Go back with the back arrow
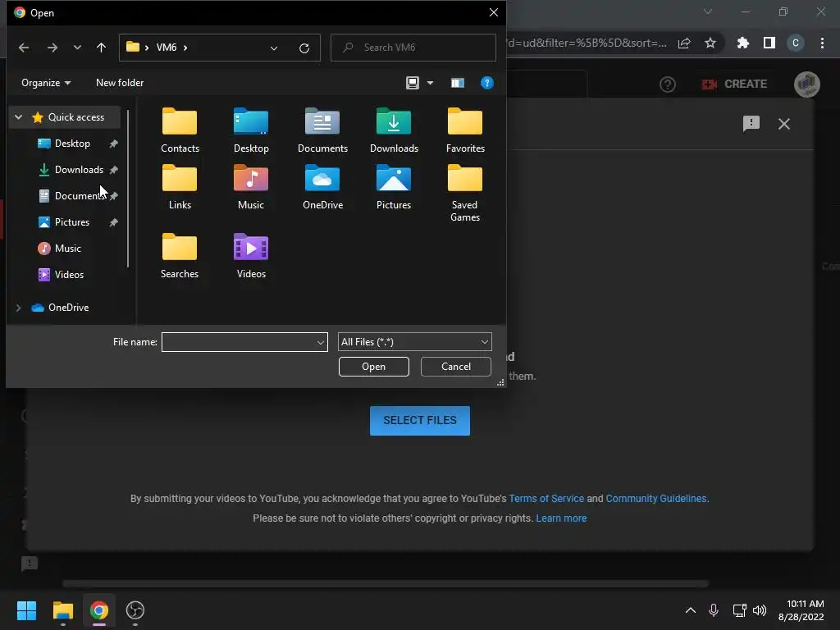The image size is (840, 630). (24, 48)
